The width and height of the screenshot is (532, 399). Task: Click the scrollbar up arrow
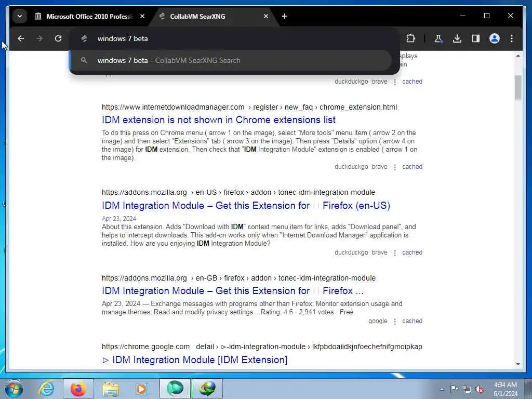[x=518, y=56]
